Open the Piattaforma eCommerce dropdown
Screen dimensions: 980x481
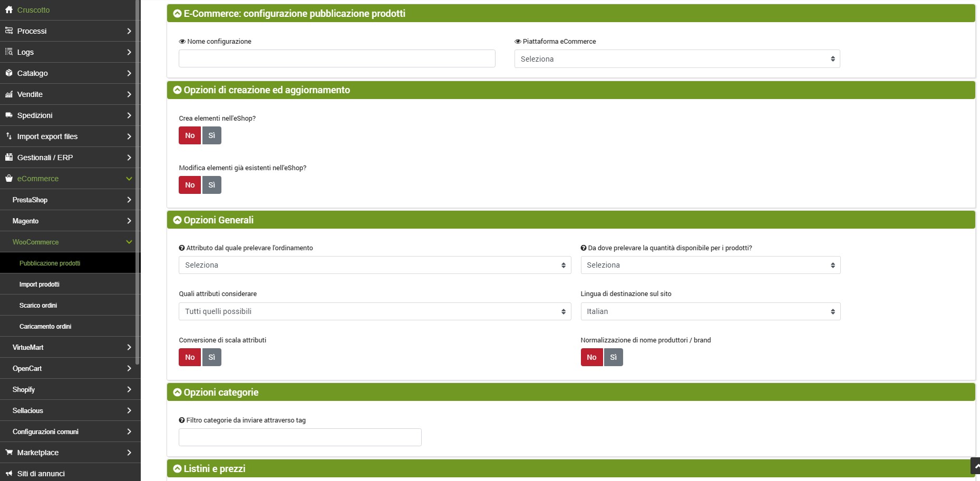[677, 59]
